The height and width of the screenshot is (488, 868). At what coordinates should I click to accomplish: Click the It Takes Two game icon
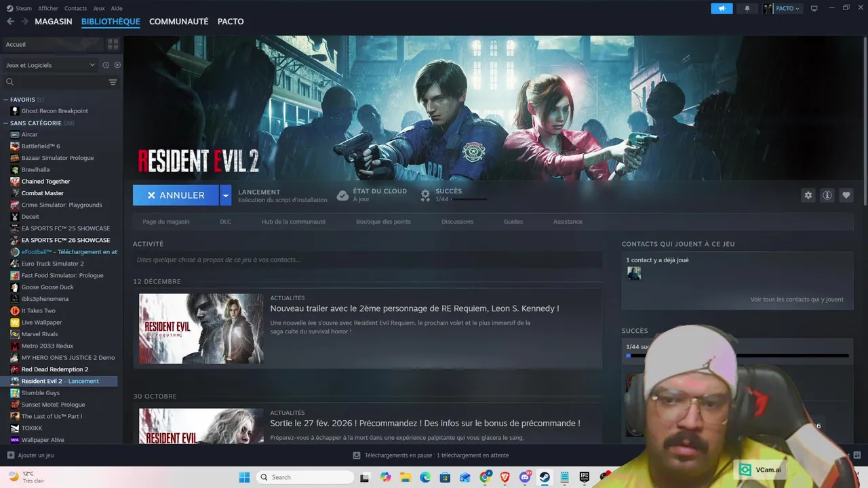click(15, 310)
